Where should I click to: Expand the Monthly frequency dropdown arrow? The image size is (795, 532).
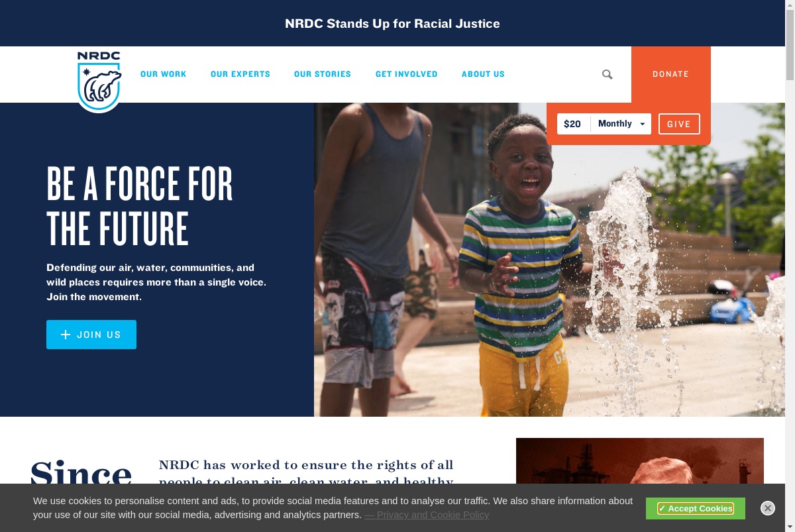click(x=642, y=124)
